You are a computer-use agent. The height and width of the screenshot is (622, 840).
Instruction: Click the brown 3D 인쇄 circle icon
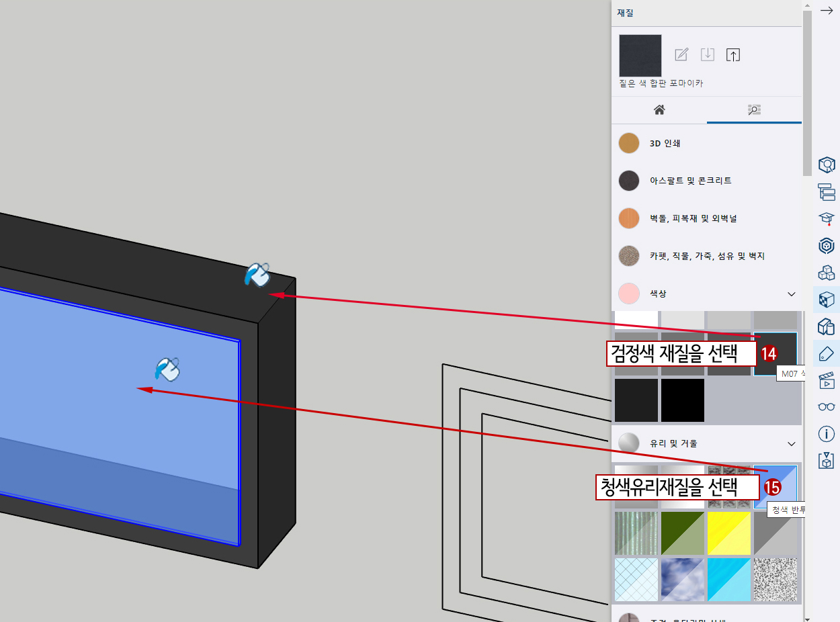tap(629, 143)
